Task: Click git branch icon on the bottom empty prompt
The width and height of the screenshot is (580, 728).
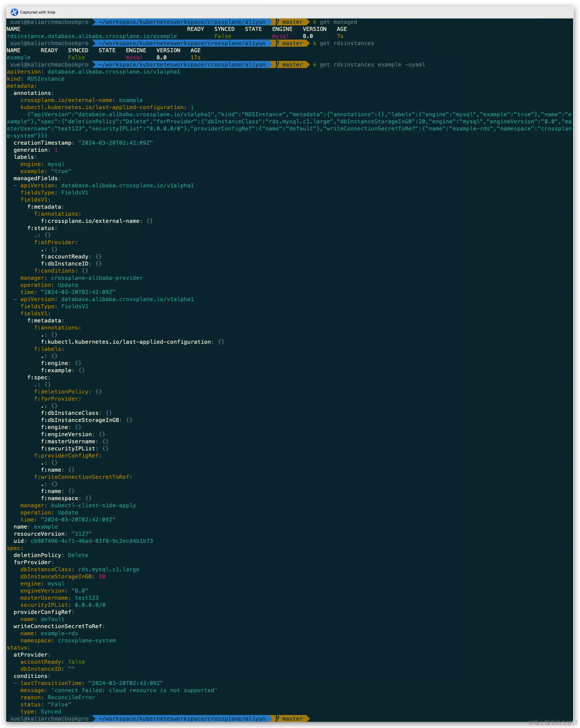Action: (277, 718)
